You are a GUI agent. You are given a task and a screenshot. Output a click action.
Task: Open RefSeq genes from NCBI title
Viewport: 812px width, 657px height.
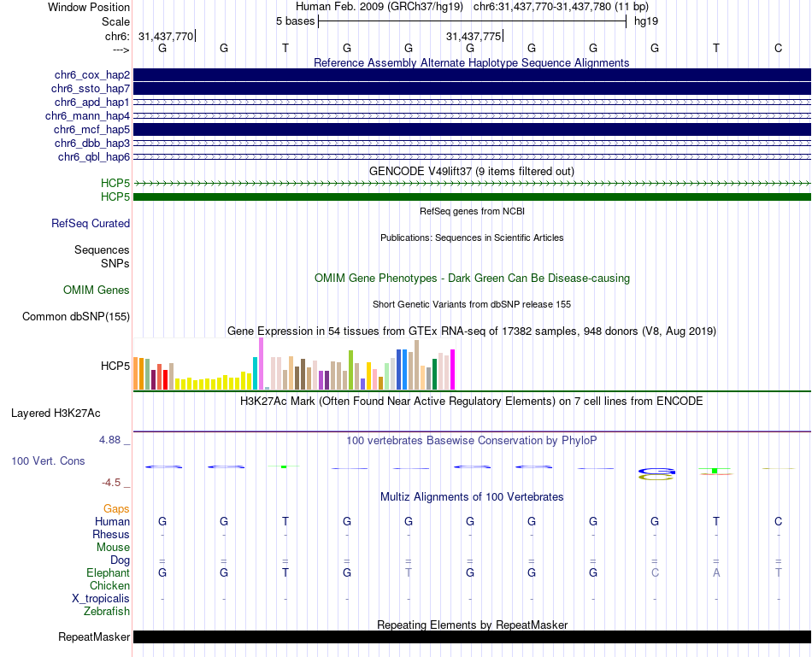coord(472,211)
